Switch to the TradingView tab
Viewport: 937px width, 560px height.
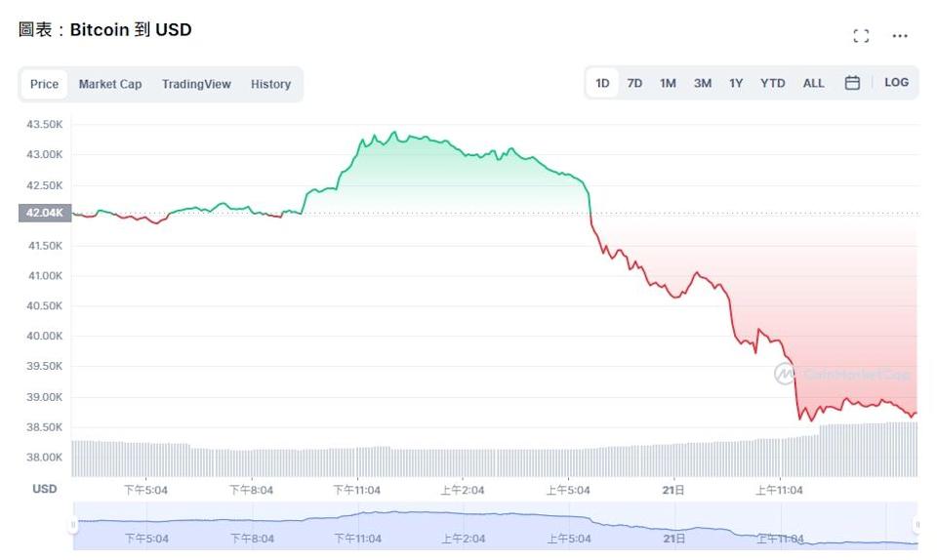pos(195,84)
